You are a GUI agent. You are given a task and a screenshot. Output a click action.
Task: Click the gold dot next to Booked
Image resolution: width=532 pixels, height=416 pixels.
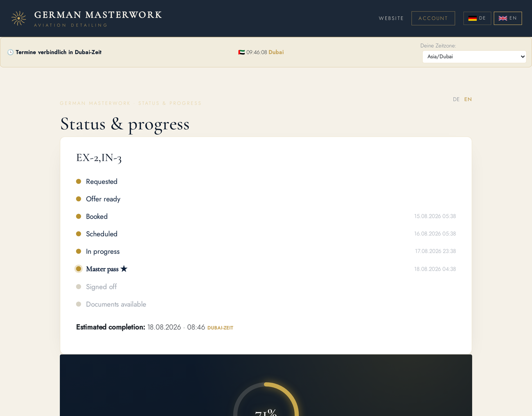[x=79, y=216]
